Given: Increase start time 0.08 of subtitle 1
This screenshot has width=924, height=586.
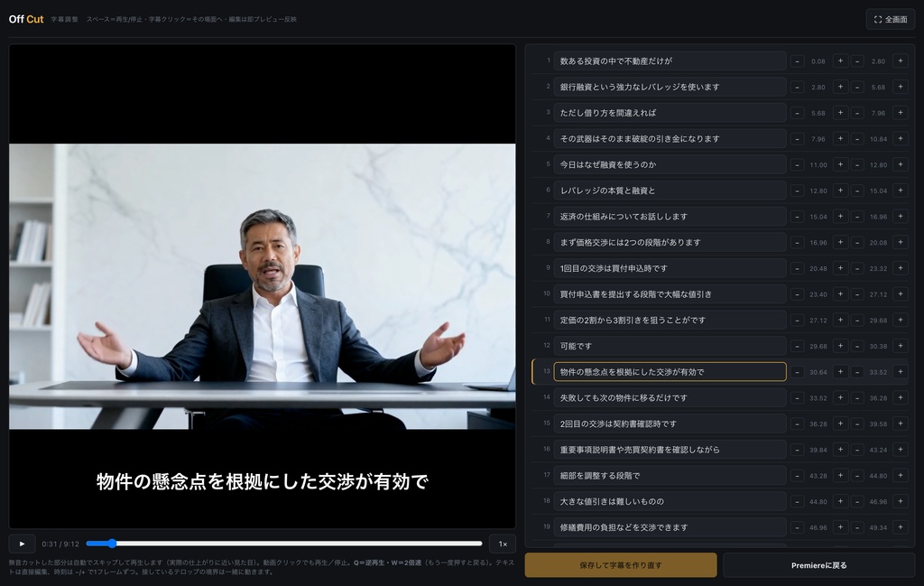Looking at the screenshot, I should point(840,60).
